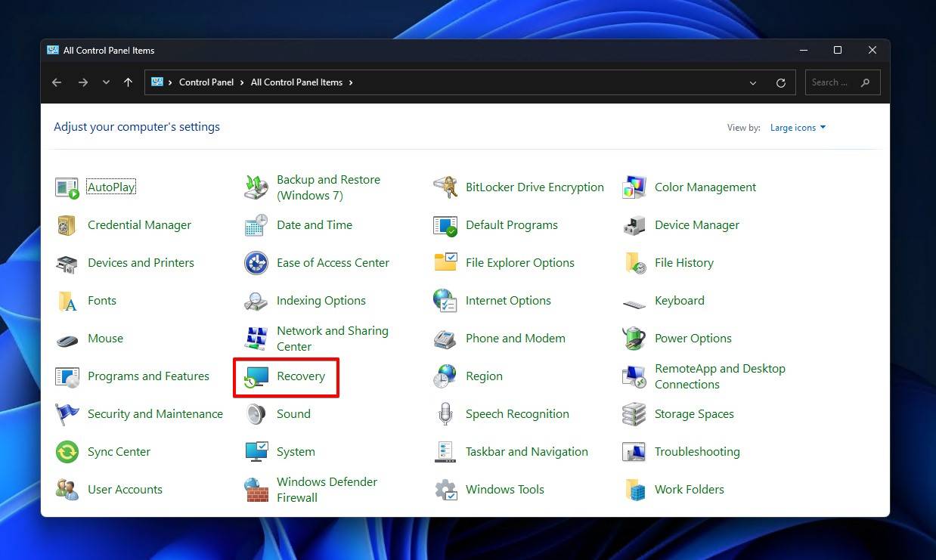Open the Device Manager text link

click(x=697, y=225)
